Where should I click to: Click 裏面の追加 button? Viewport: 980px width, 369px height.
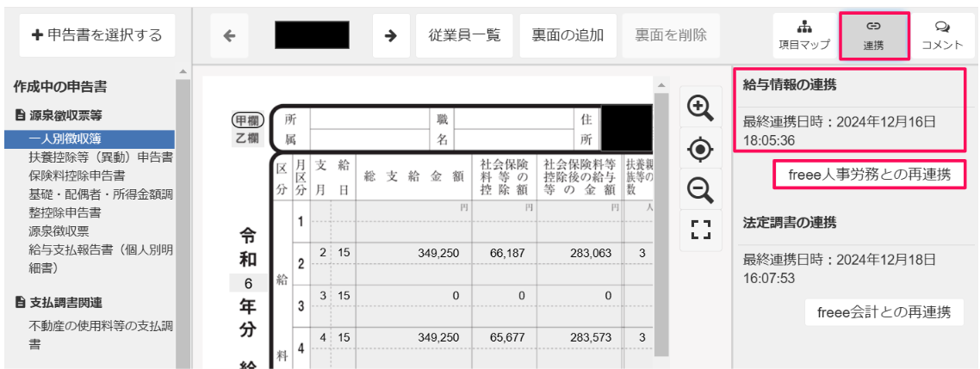pyautogui.click(x=568, y=35)
